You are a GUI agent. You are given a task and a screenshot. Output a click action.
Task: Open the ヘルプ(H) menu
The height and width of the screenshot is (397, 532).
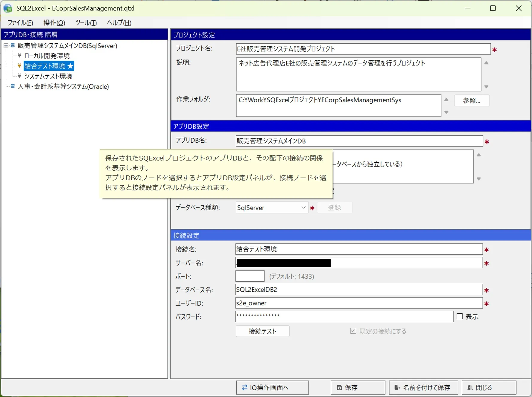coord(119,23)
